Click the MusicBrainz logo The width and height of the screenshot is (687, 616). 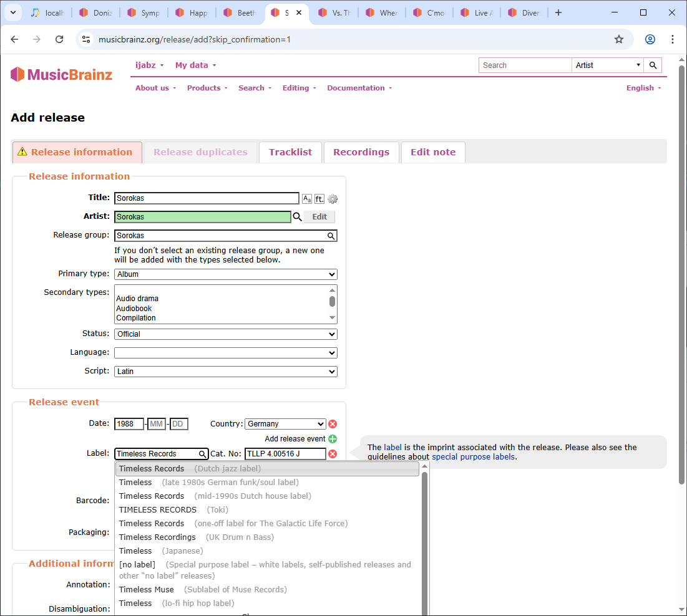[61, 74]
